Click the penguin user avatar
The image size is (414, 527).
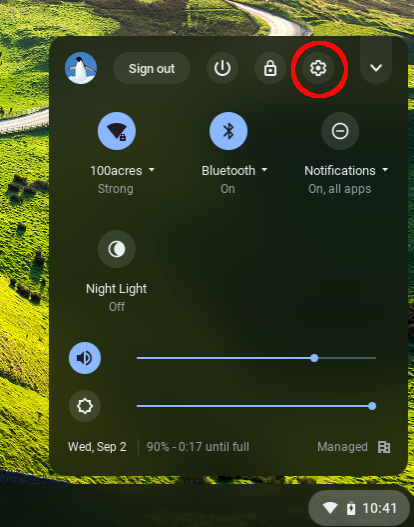coord(81,68)
